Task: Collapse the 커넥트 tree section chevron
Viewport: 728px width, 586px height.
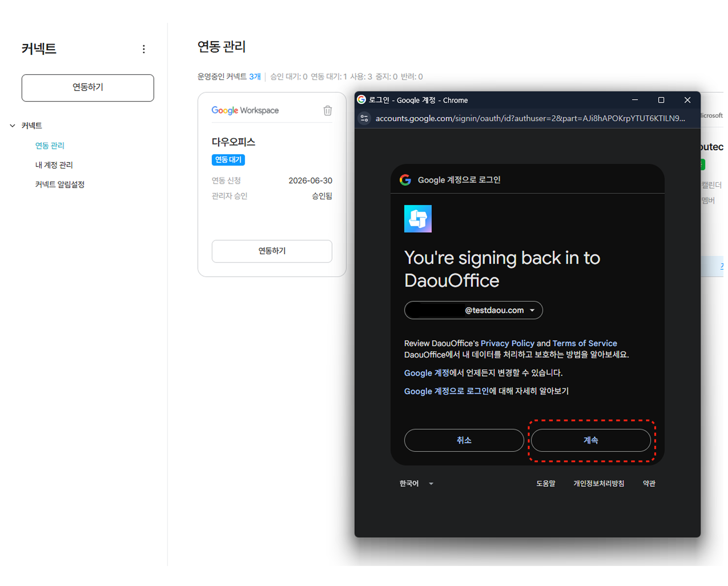Action: pos(13,126)
